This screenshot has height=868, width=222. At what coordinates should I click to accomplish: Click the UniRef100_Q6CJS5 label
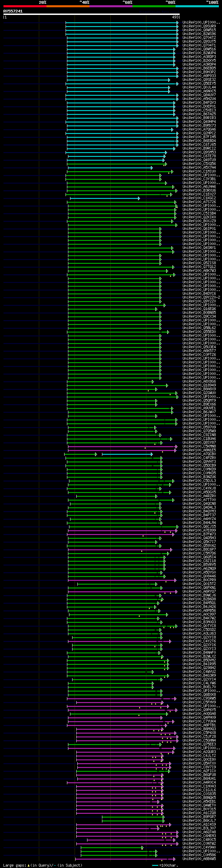(x=199, y=526)
